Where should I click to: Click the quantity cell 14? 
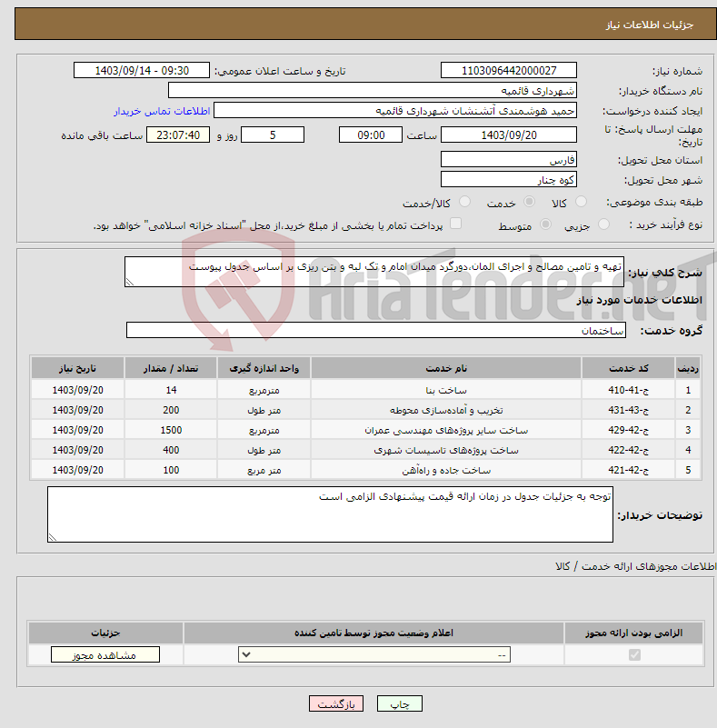point(171,390)
